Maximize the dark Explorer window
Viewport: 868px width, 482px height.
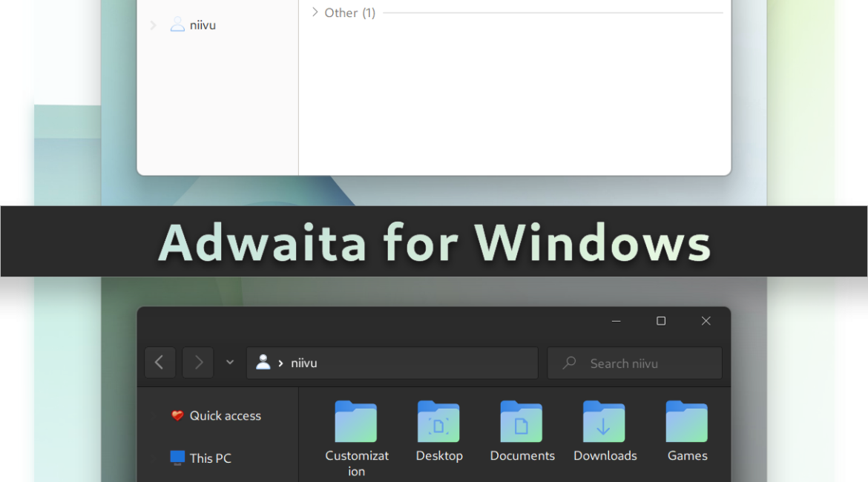[x=661, y=321]
